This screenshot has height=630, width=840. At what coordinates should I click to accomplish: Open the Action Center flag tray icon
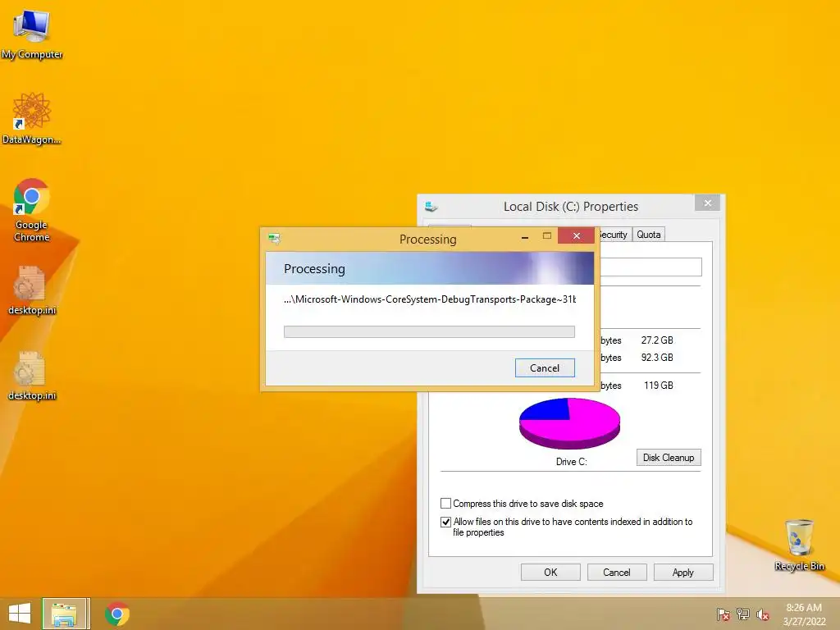(x=723, y=614)
